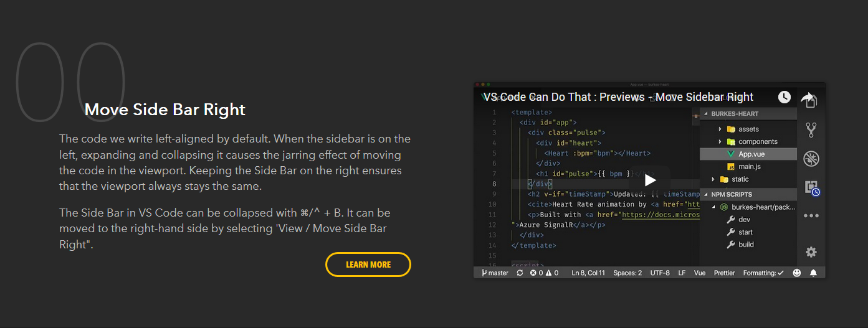Screen dimensions: 868x328
Task: Open the Extensions icon with clock badge
Action: pyautogui.click(x=811, y=187)
